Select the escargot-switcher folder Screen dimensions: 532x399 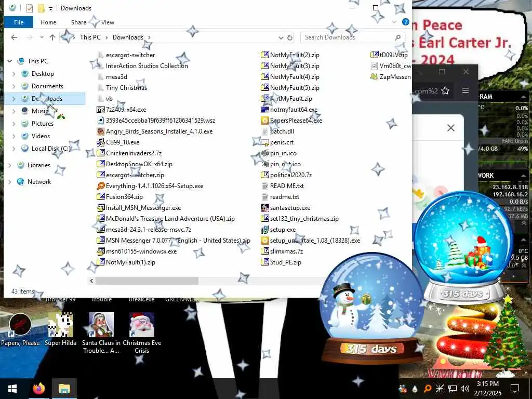pos(126,55)
